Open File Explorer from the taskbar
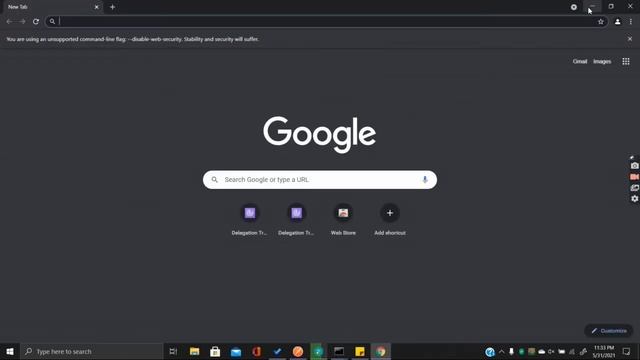This screenshot has width=640, height=360. (x=194, y=351)
